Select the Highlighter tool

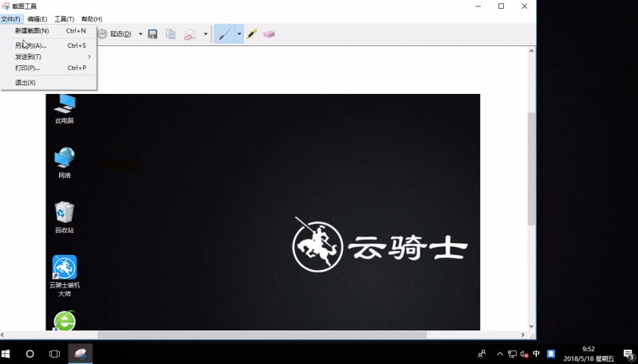tap(251, 34)
